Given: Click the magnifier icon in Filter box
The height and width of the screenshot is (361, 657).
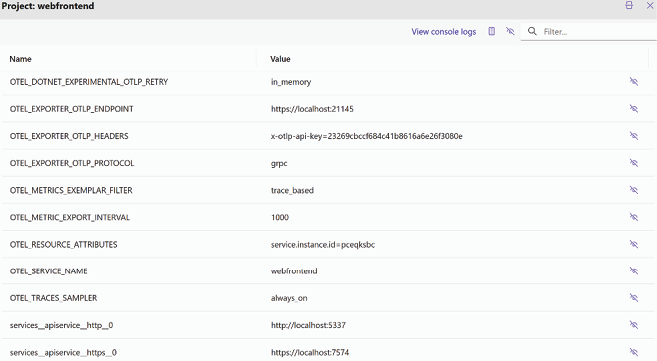Looking at the screenshot, I should [532, 31].
